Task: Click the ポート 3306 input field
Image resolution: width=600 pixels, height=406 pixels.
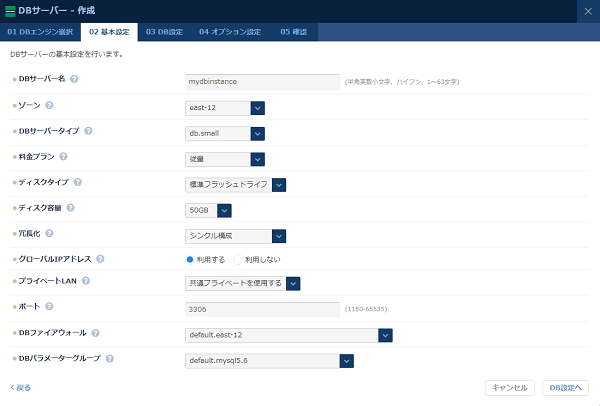Action: [263, 309]
